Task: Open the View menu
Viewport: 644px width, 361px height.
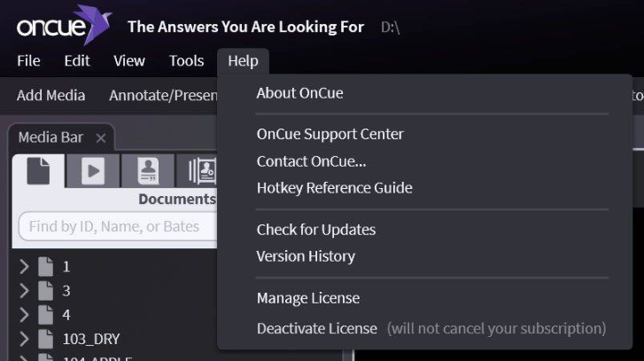Action: point(129,61)
